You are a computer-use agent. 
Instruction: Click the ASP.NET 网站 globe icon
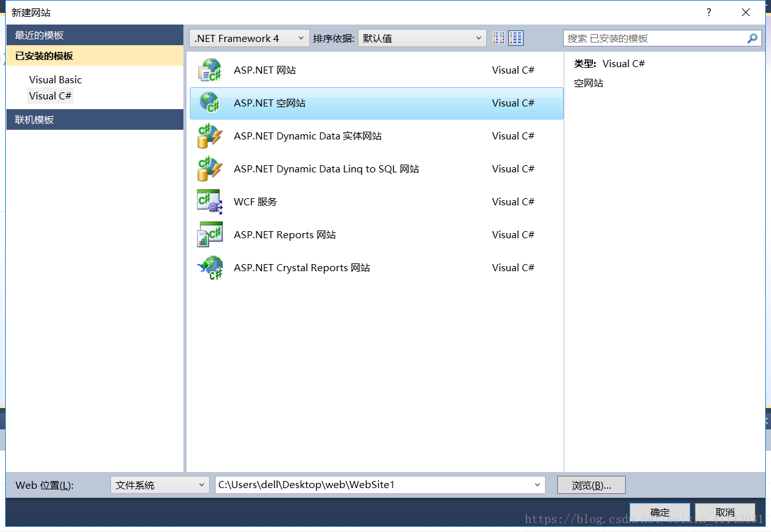tap(210, 70)
